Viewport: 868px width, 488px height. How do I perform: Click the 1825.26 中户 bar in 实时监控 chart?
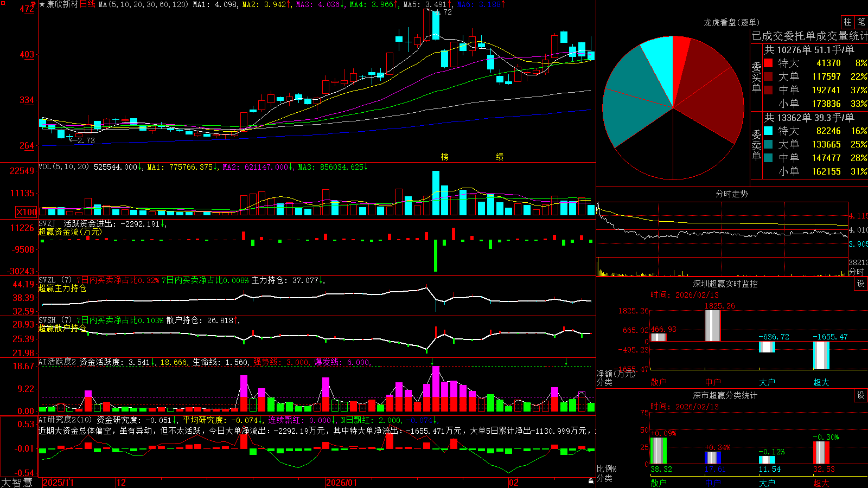[713, 325]
